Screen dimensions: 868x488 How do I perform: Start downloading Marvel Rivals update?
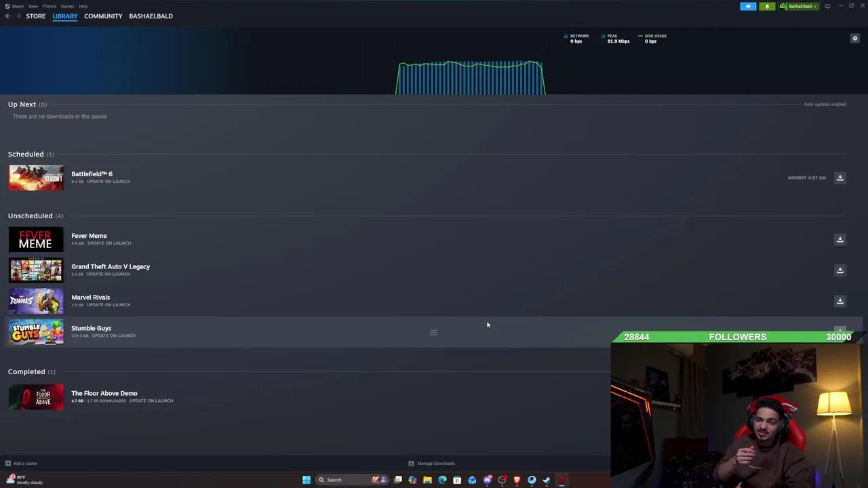(x=840, y=301)
